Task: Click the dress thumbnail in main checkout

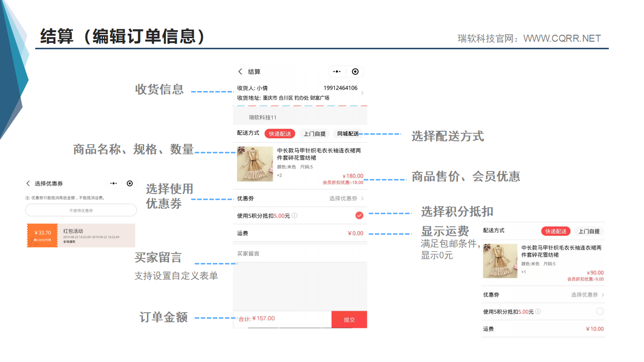Action: click(x=255, y=164)
